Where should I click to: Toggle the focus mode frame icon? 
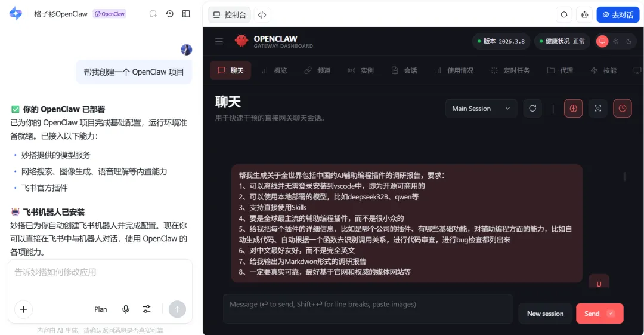598,108
